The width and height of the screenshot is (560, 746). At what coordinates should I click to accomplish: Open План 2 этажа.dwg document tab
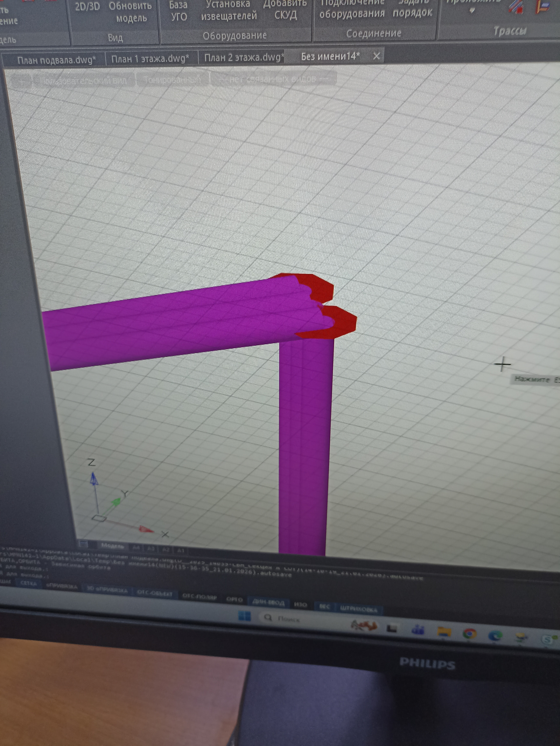tap(244, 58)
